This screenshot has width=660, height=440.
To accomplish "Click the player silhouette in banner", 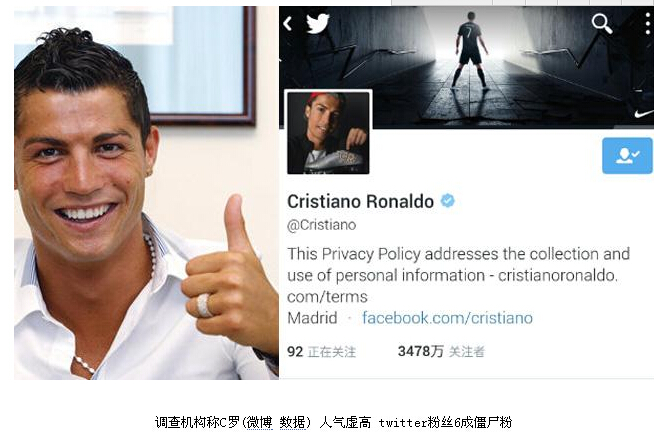I will (x=471, y=50).
